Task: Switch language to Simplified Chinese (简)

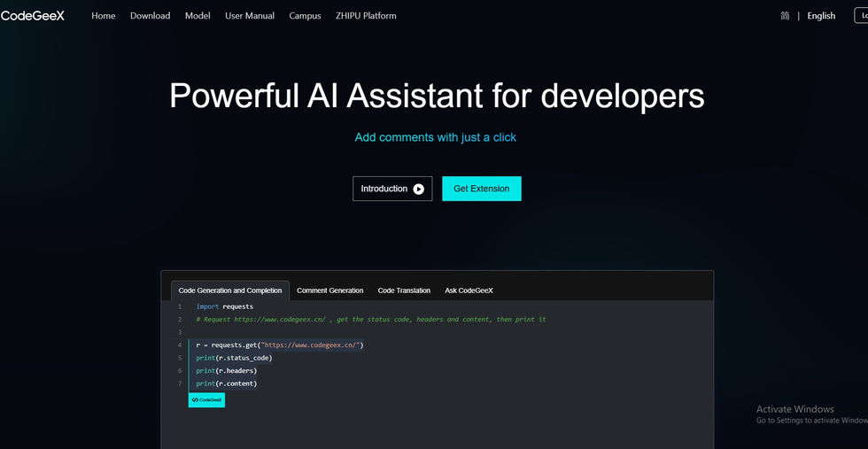Action: pos(785,16)
